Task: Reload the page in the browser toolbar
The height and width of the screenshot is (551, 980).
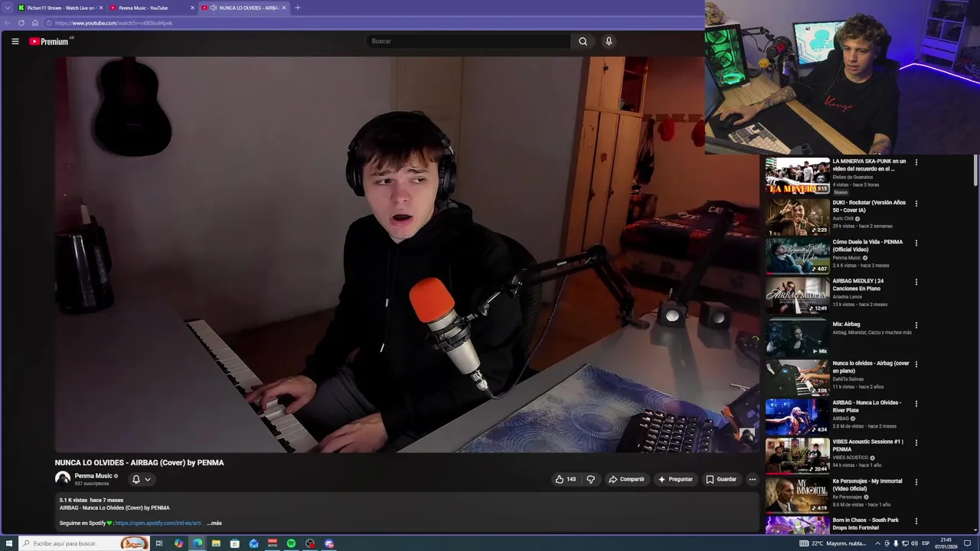Action: click(21, 23)
